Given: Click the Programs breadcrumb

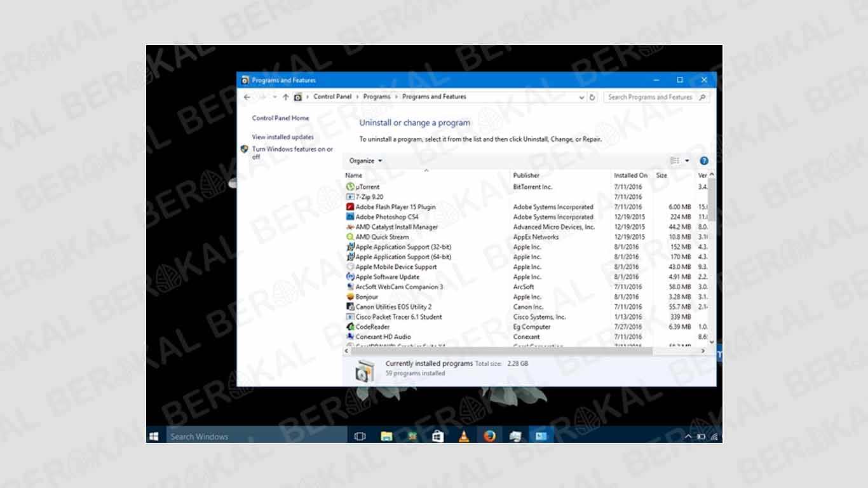Looking at the screenshot, I should pyautogui.click(x=377, y=97).
